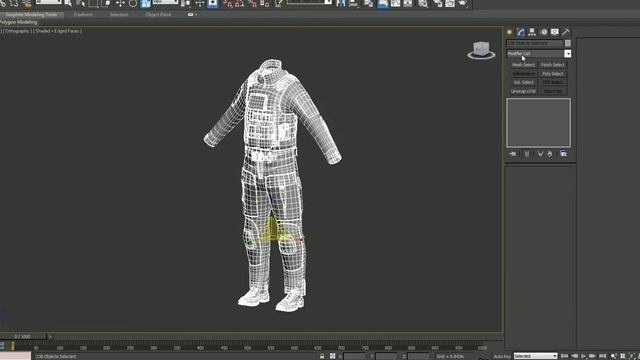Click the X coordinate field in status bar
The height and width of the screenshot is (360, 640).
pyautogui.click(x=354, y=356)
